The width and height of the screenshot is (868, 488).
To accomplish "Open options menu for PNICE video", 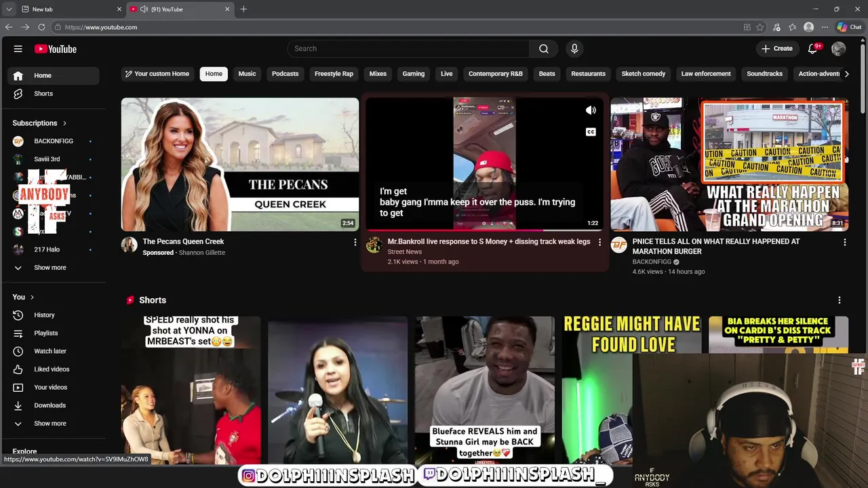I will [844, 242].
